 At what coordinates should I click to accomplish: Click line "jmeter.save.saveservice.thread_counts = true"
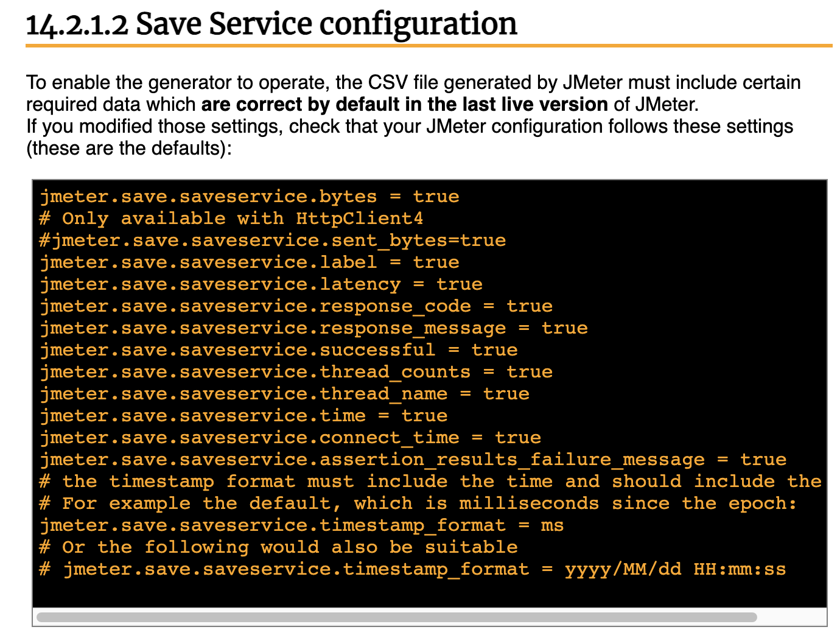pos(296,372)
